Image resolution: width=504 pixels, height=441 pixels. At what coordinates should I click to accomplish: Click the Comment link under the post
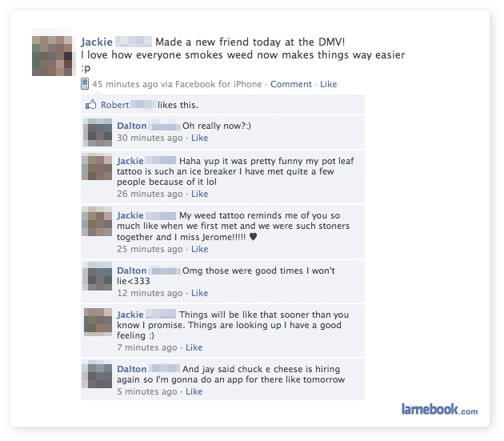pyautogui.click(x=291, y=84)
